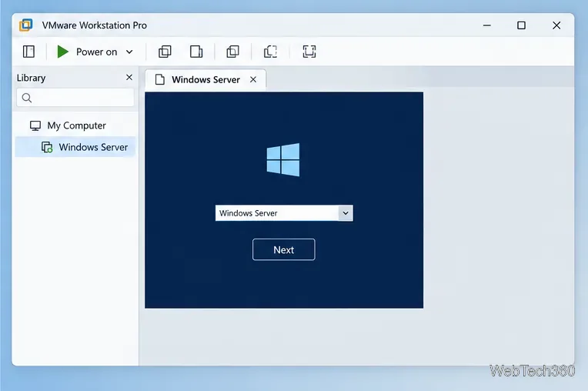
Task: Click the green Power on play icon
Action: (62, 52)
